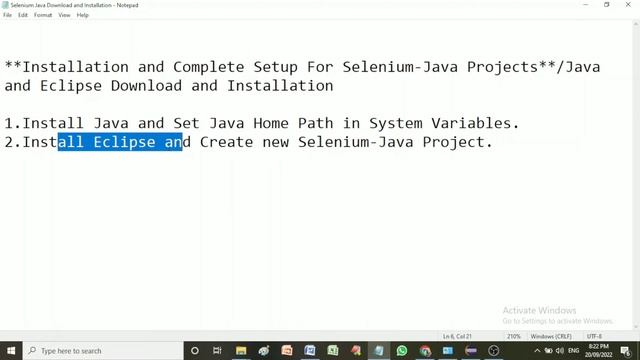This screenshot has height=360, width=640.
Task: Click the text 'System Variables.' in line 1
Action: click(x=444, y=123)
